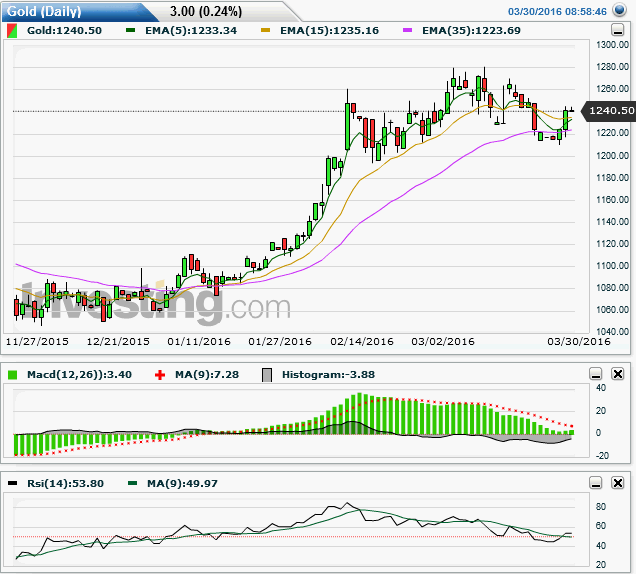Click the EMA(15) orange legend swatch
The image size is (636, 574).
click(x=265, y=30)
